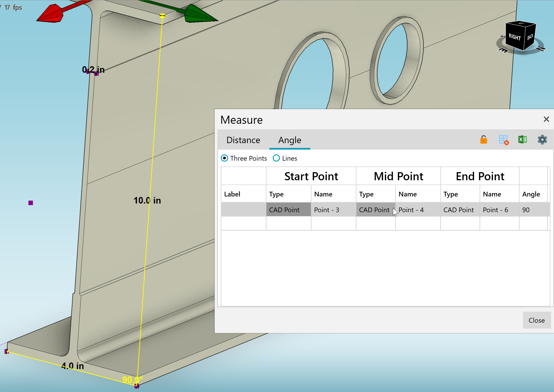This screenshot has width=554, height=392.
Task: Click the Angle column header
Action: coord(533,194)
